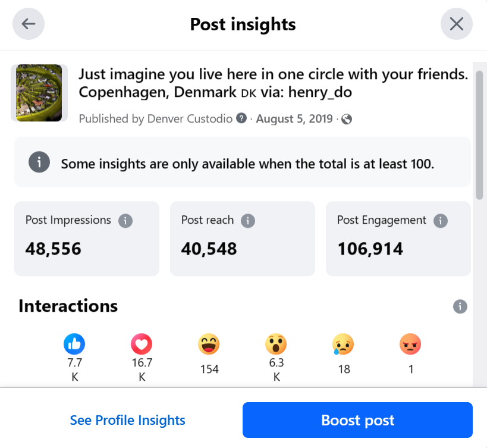Viewport: 487px width, 448px height.
Task: Click the Angry reaction icon
Action: [410, 343]
